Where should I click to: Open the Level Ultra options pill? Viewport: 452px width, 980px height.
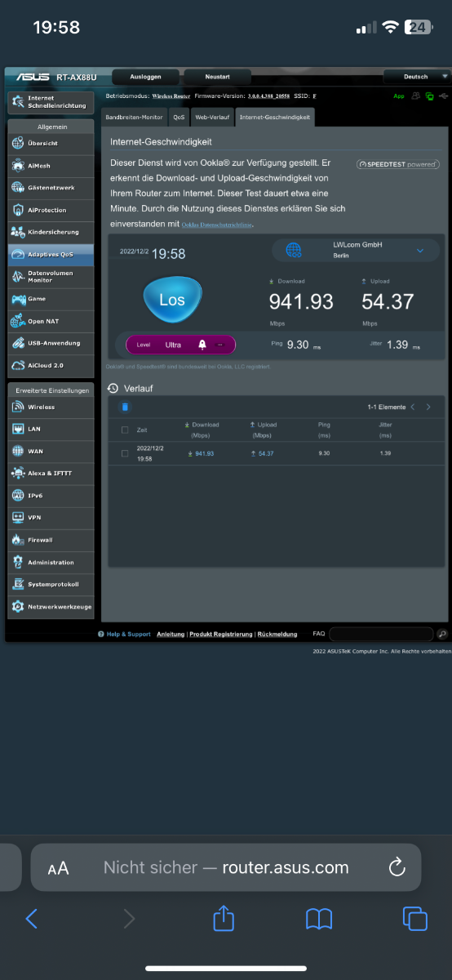pyautogui.click(x=180, y=345)
